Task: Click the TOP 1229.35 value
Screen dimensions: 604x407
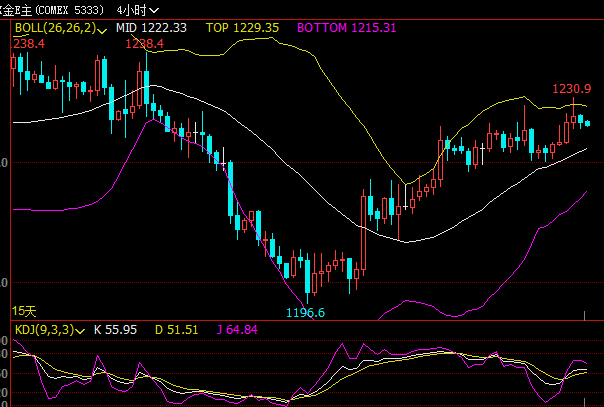Action: click(x=242, y=28)
